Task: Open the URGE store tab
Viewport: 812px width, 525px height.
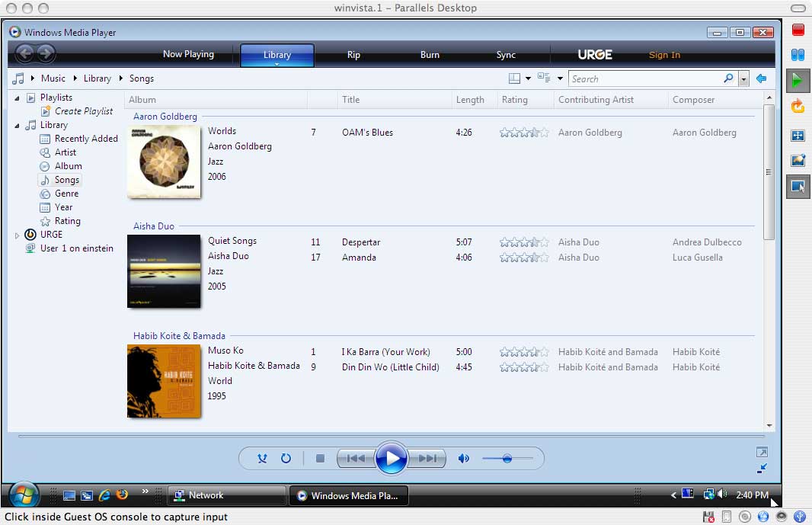Action: [x=595, y=55]
